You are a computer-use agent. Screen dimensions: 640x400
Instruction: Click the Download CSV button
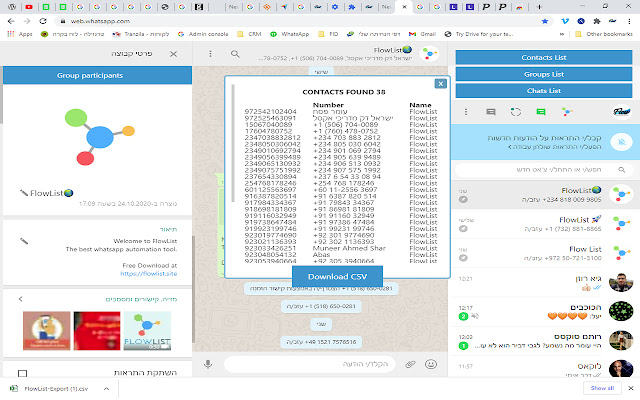click(x=338, y=276)
